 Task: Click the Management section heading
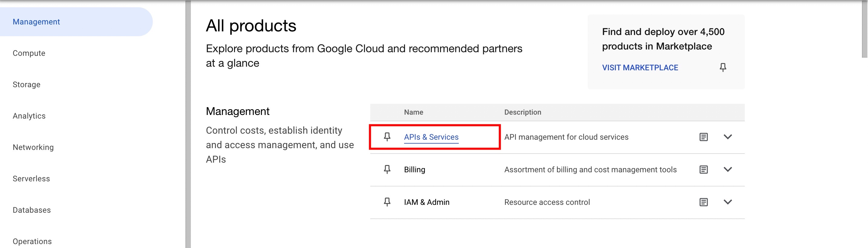238,111
